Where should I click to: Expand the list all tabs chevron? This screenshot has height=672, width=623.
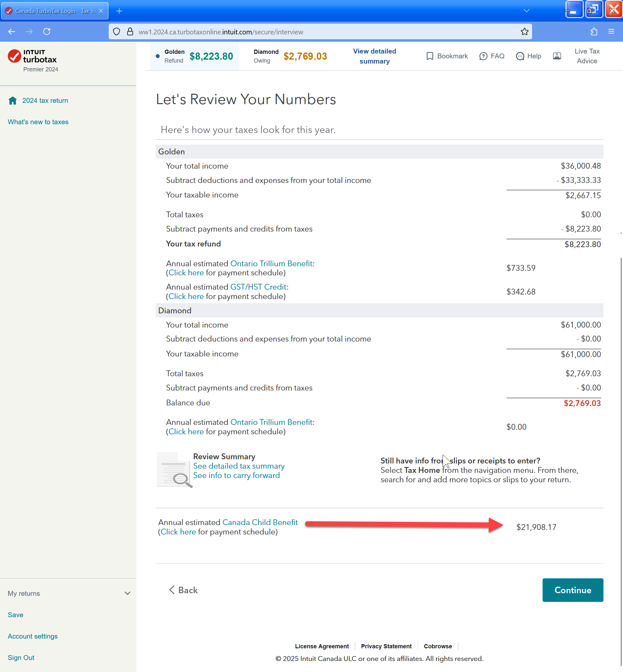click(x=527, y=11)
